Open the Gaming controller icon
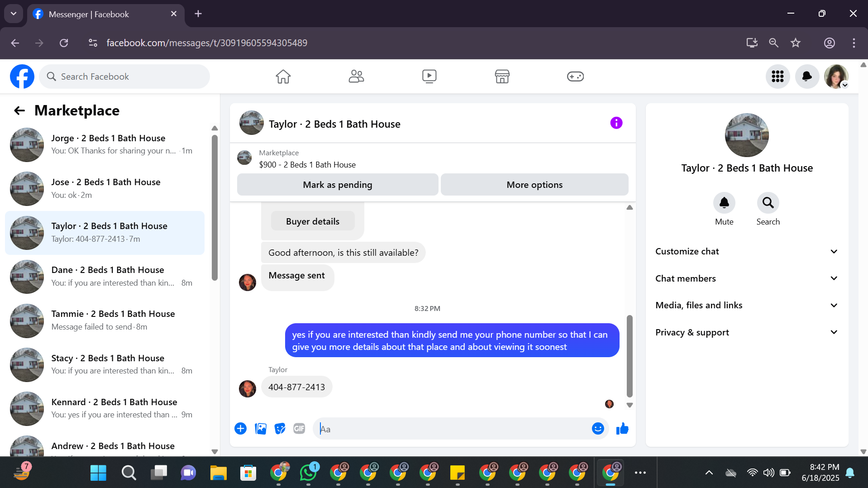 575,77
